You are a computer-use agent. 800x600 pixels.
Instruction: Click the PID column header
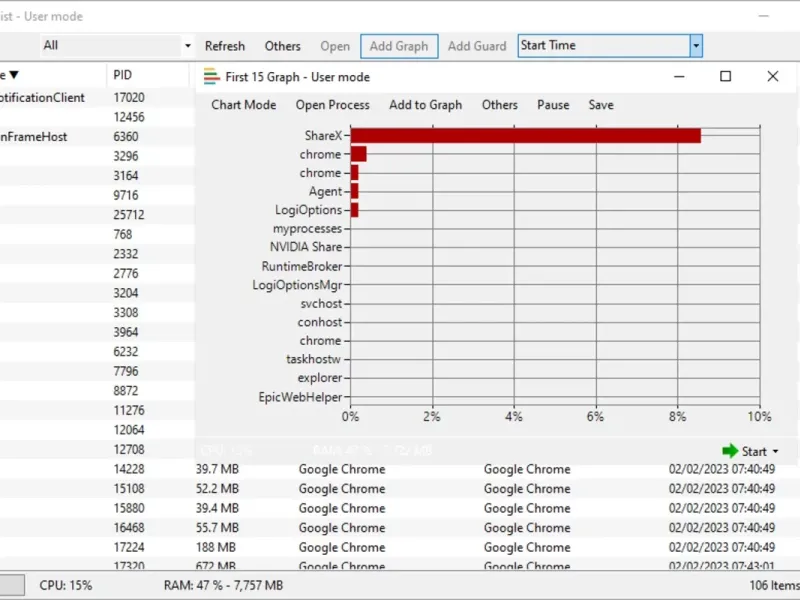pyautogui.click(x=122, y=76)
